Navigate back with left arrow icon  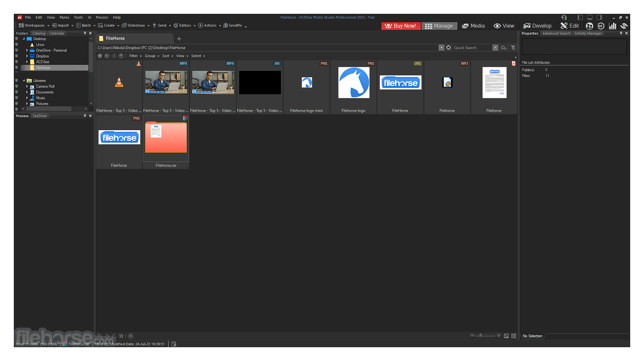(107, 56)
